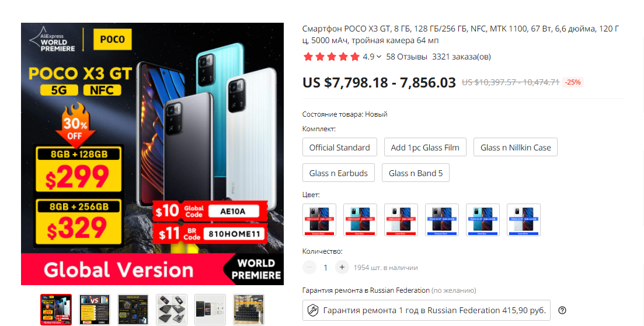Click the main POCO X3 GT product image
The height and width of the screenshot is (326, 644).
152,154
